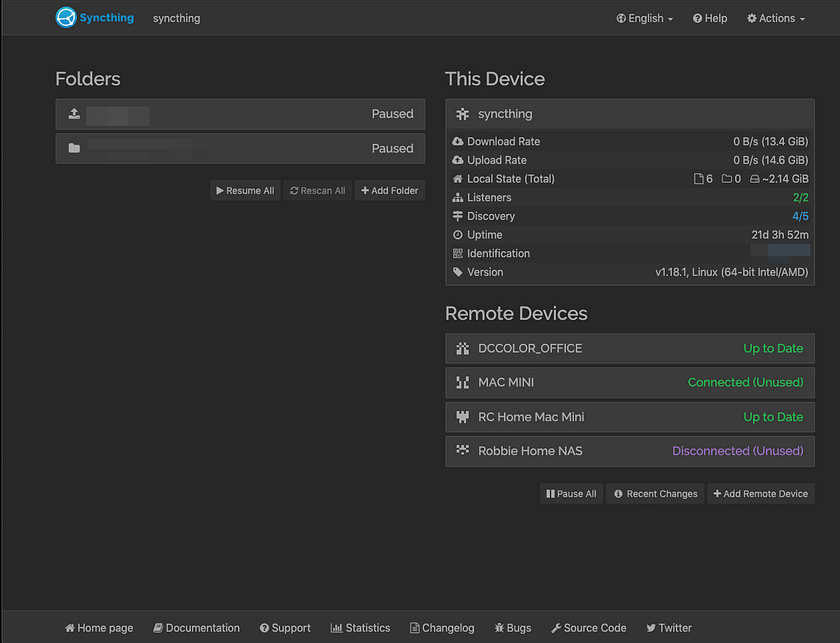Click the syncthing device identicon

click(x=462, y=114)
